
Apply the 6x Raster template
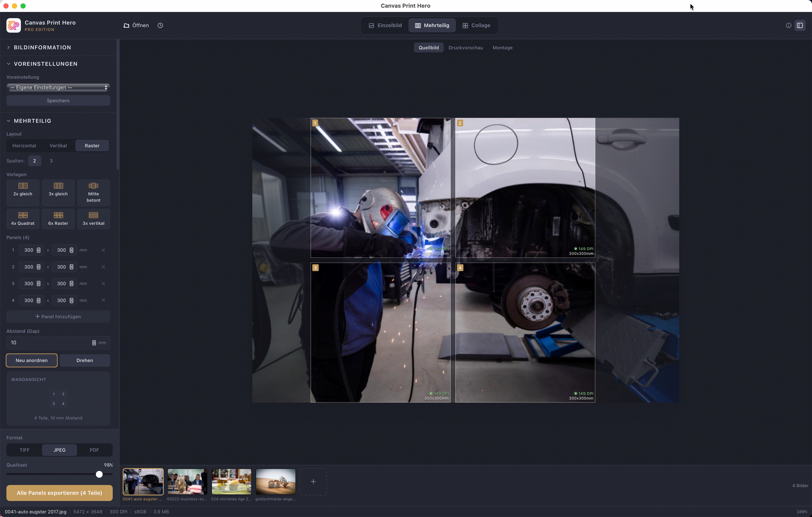(x=58, y=219)
